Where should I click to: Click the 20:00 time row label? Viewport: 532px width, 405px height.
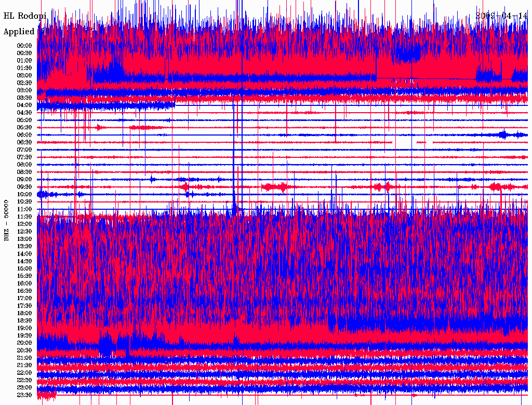pyautogui.click(x=24, y=343)
